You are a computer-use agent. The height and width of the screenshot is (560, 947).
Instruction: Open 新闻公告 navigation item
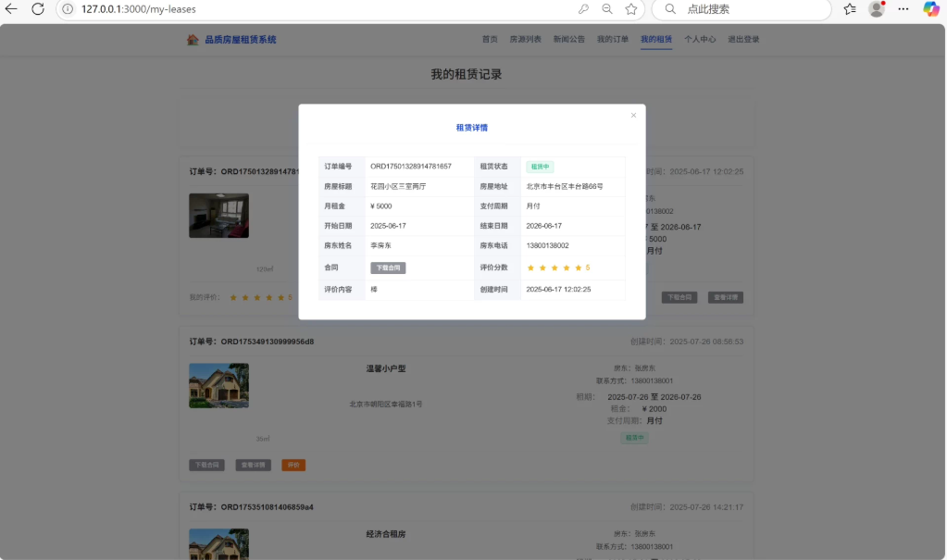click(569, 39)
